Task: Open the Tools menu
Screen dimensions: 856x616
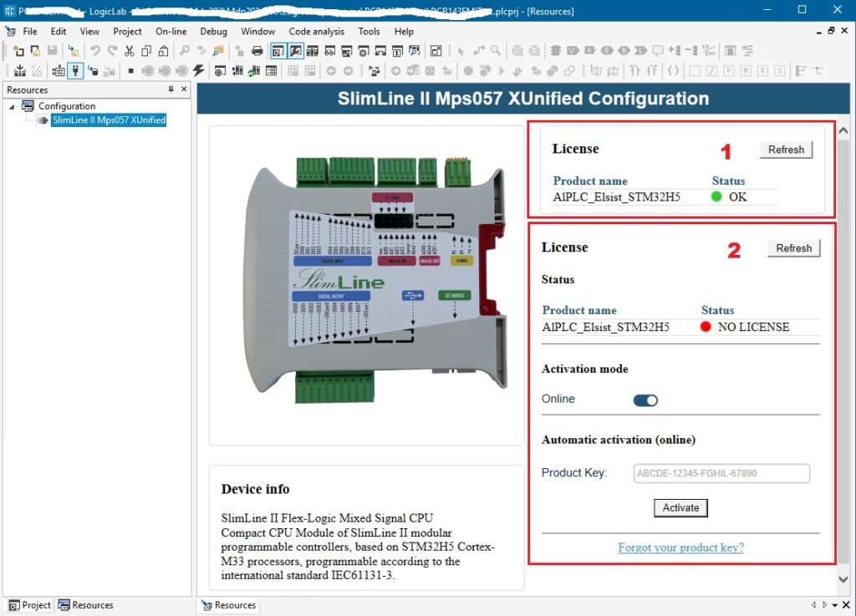Action: (x=369, y=31)
